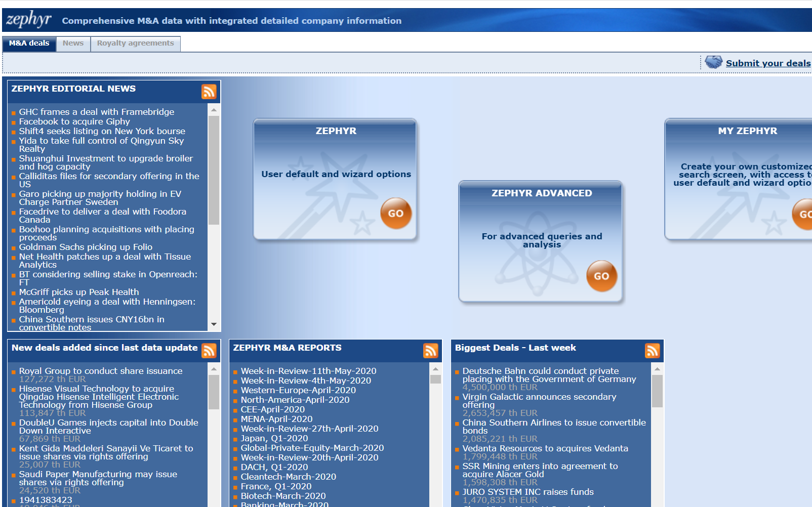Screen dimensions: 812x507
Task: Open 'GHC frames a deal with Framebridge'
Action: point(97,112)
